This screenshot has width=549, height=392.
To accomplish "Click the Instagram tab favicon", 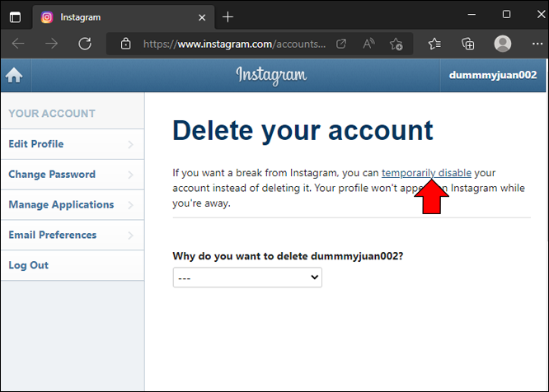I will [x=47, y=17].
